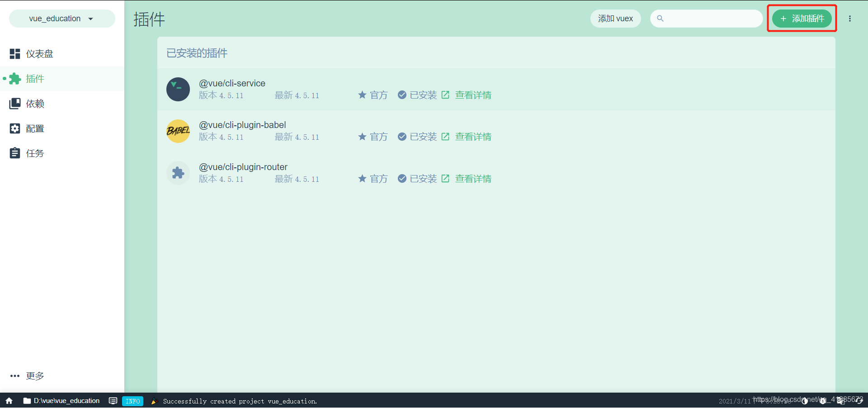
Task: Click 最新 4.5.11 under @vue/cli-plugin-babel
Action: coord(297,137)
